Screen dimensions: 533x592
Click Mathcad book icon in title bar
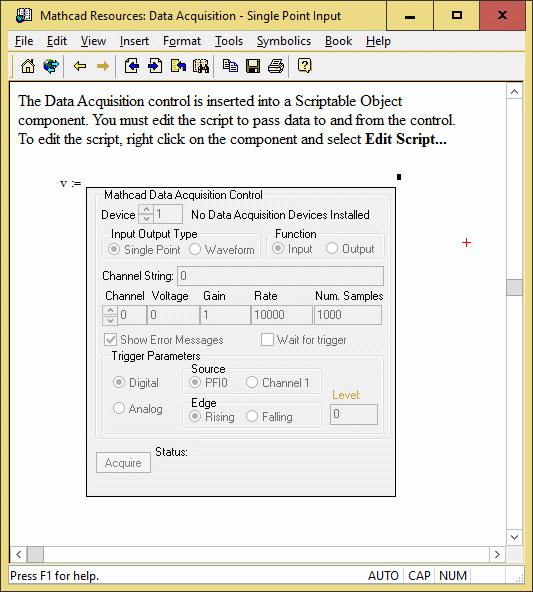click(x=24, y=15)
